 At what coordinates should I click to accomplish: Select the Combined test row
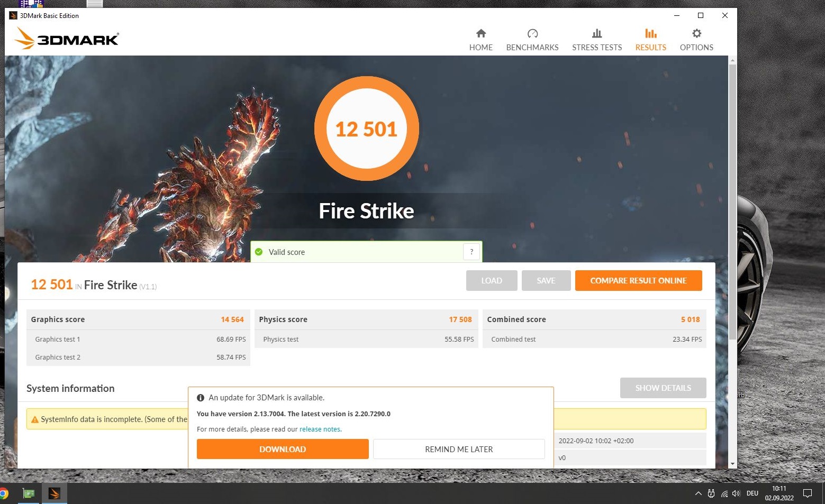594,339
